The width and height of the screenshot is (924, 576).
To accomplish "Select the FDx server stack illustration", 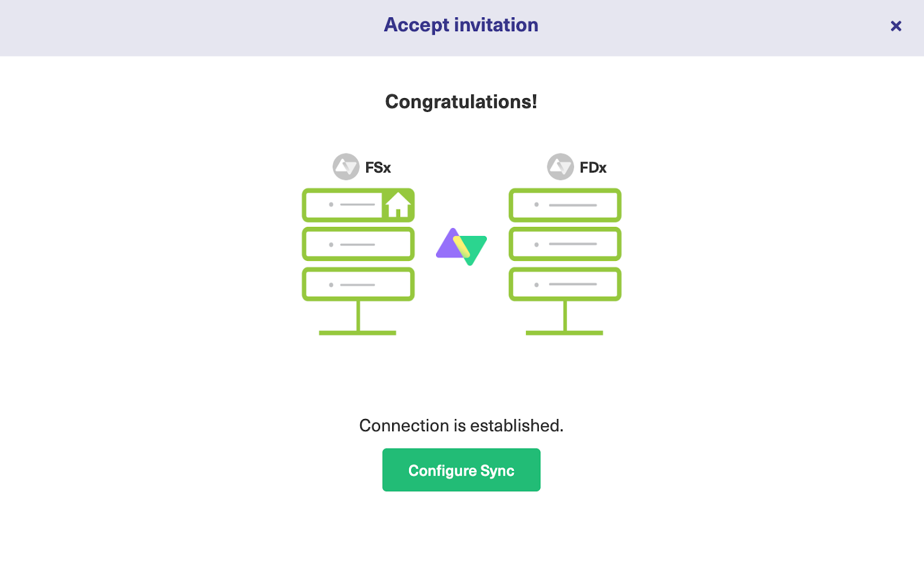I will pos(564,260).
